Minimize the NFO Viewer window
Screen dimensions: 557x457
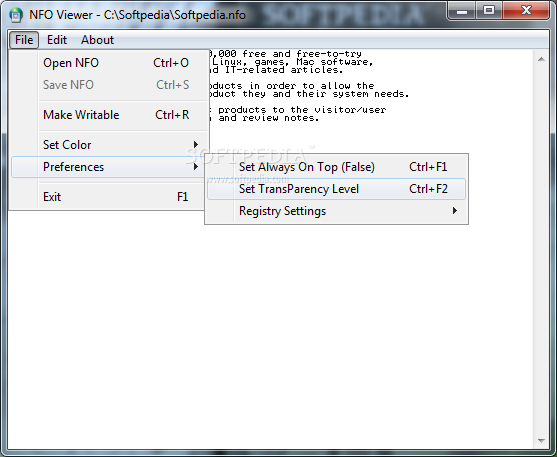461,11
